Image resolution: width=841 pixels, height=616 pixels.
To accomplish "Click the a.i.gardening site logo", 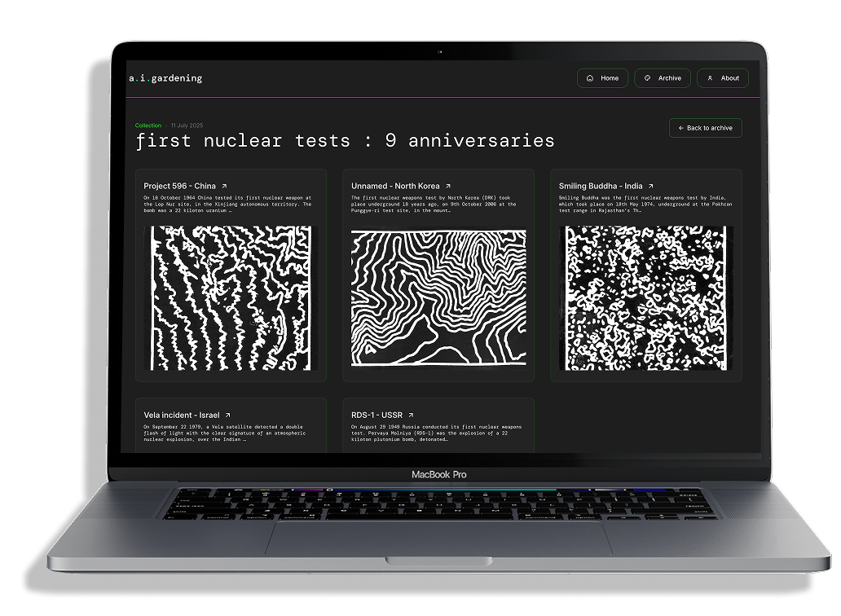I will tap(165, 78).
